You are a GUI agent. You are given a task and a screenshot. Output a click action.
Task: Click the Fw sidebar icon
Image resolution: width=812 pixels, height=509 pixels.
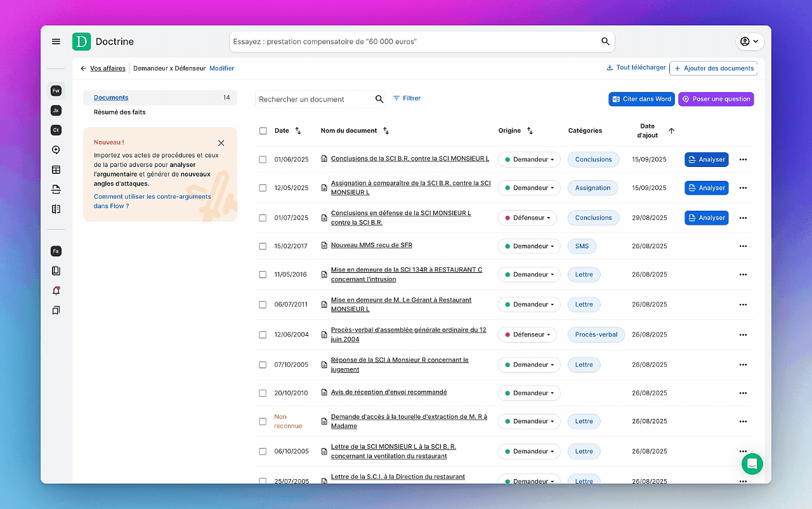(x=56, y=91)
